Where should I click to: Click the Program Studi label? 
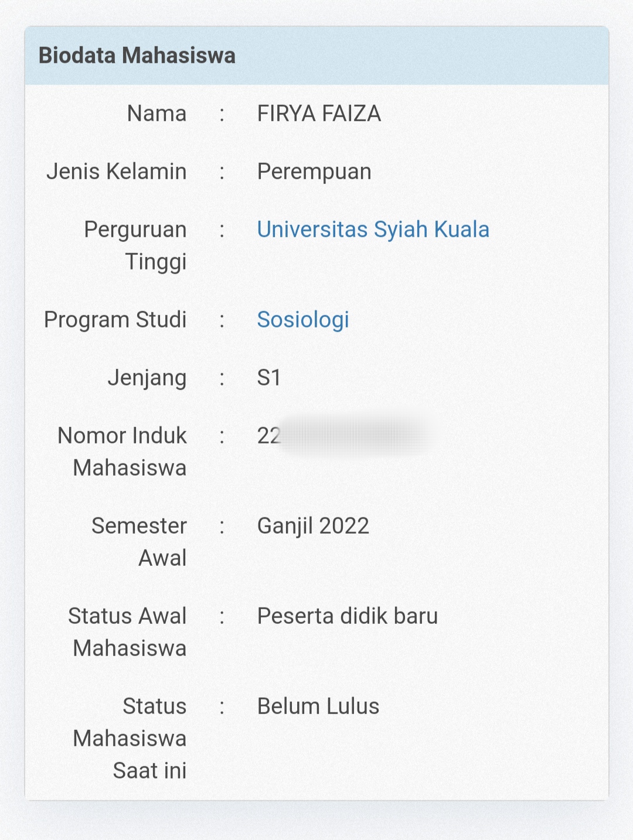115,320
